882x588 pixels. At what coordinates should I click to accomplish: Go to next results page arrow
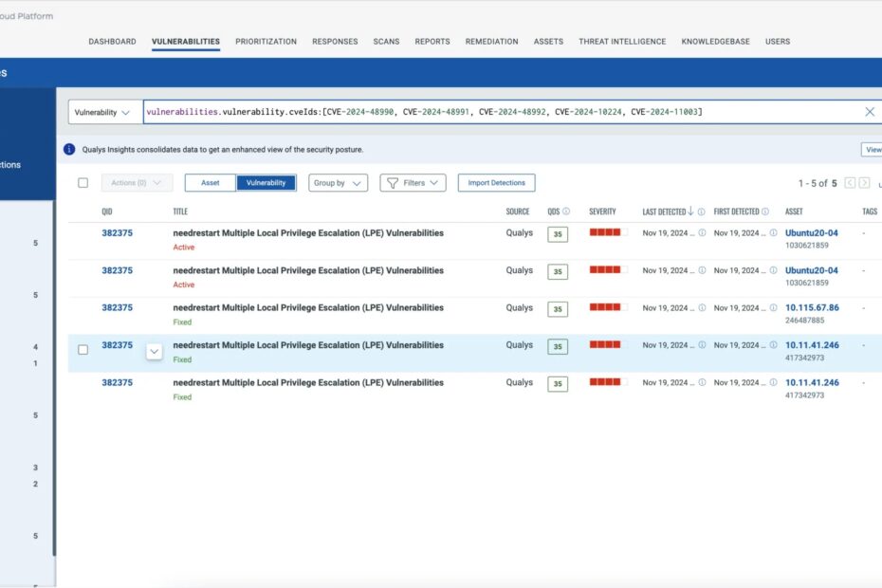865,183
